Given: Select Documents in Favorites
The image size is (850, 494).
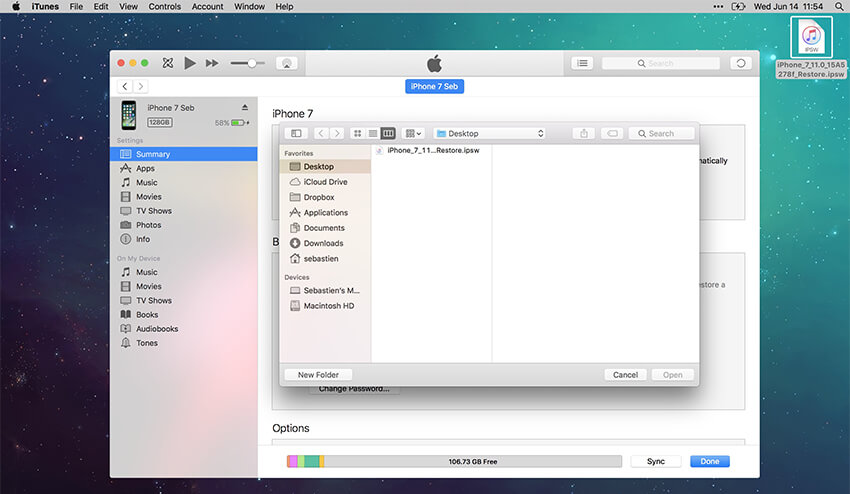Looking at the screenshot, I should coord(325,228).
